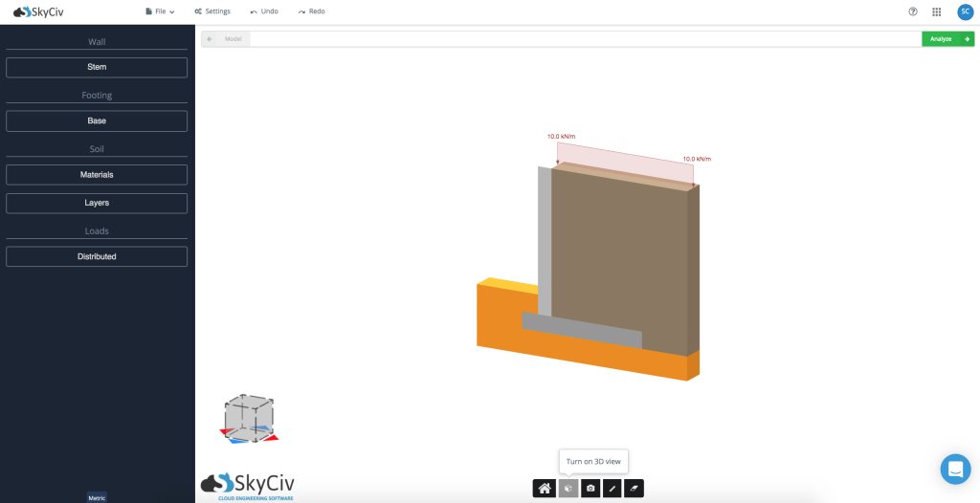Click the right 10.0 kN/m load label
The width and height of the screenshot is (980, 503).
tap(697, 159)
